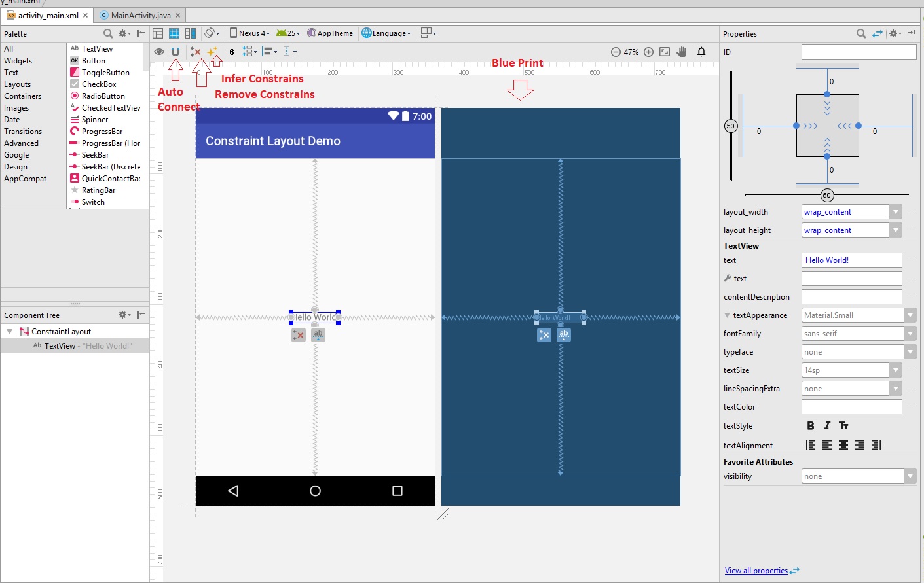Screen dimensions: 924x583
Task: Click the text field containing Hello World!
Action: [851, 260]
